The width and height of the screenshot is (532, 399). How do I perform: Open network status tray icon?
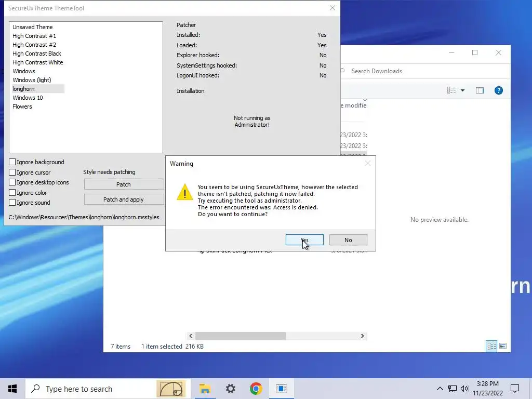[x=453, y=389]
